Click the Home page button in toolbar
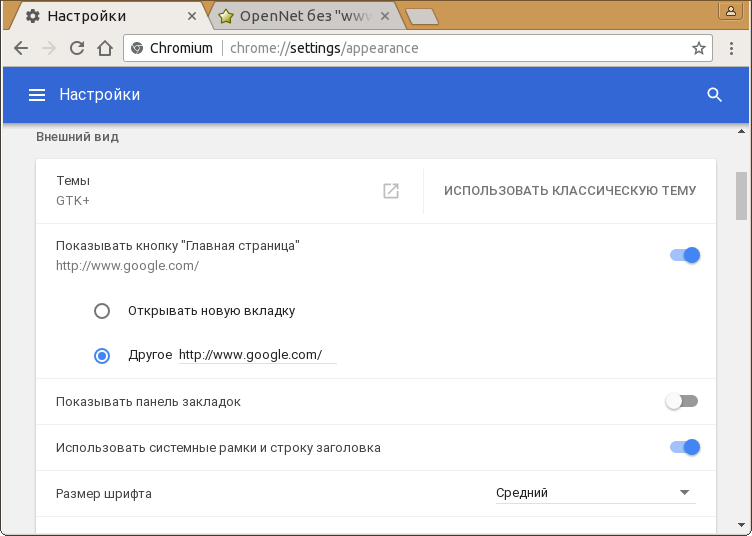752x536 pixels. [x=104, y=48]
